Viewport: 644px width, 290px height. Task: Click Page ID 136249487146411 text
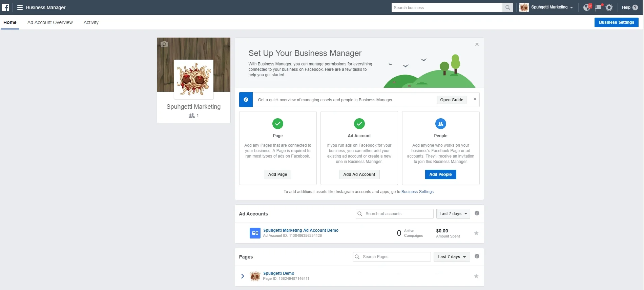(x=286, y=278)
